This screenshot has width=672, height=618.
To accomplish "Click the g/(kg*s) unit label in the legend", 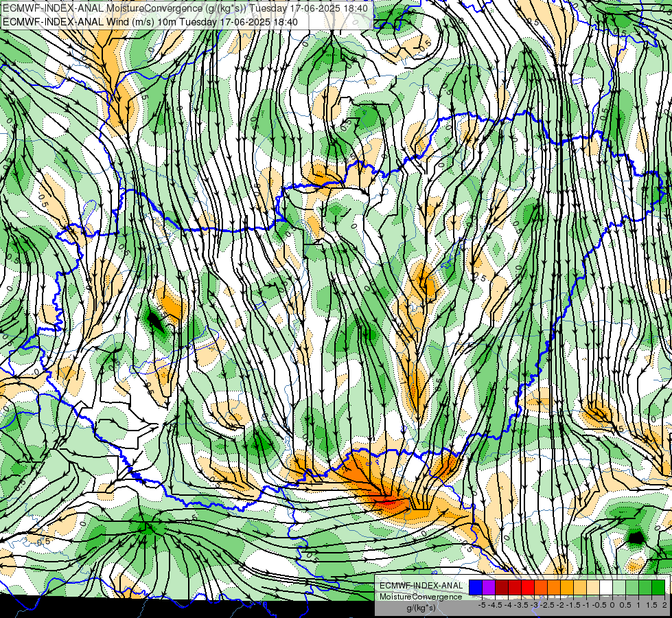I will click(421, 608).
